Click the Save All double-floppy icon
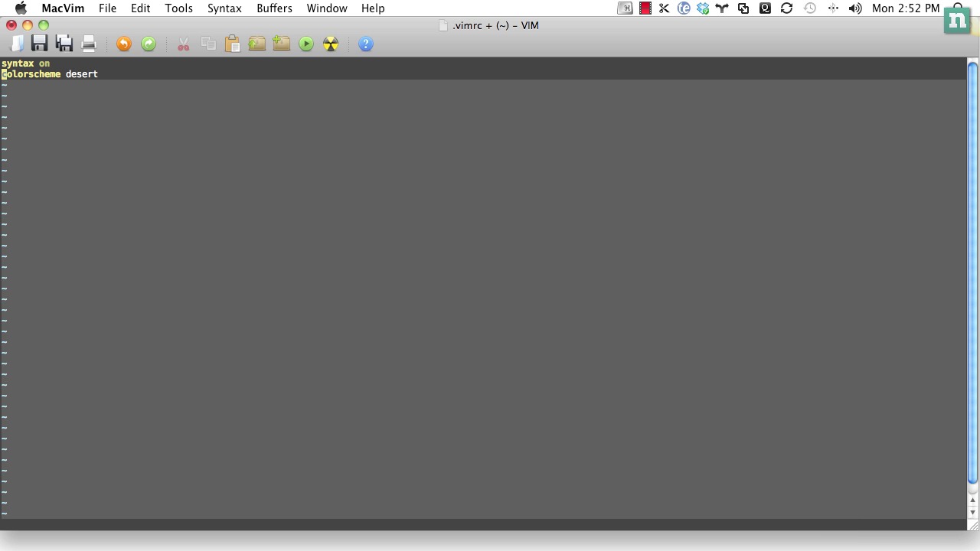980x551 pixels. coord(64,44)
